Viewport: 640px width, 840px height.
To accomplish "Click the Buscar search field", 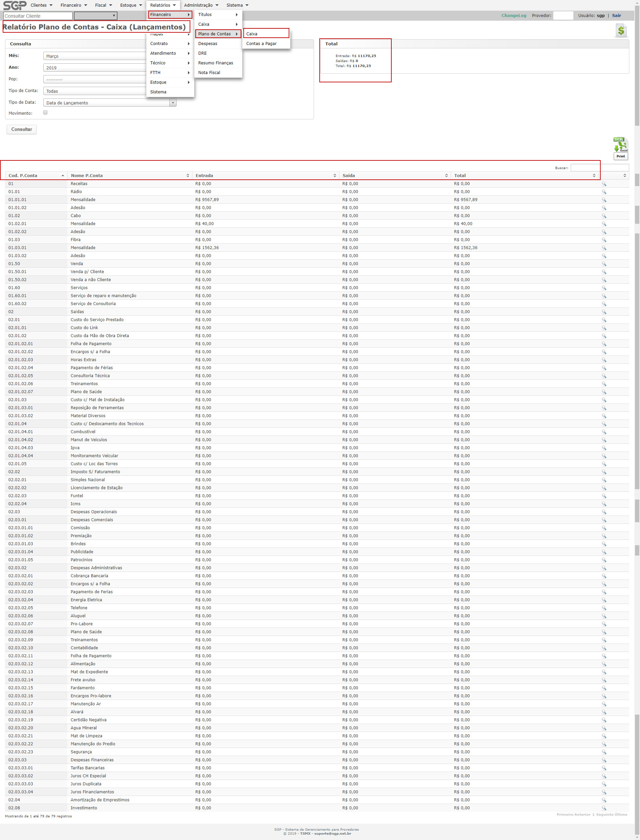I will (599, 168).
